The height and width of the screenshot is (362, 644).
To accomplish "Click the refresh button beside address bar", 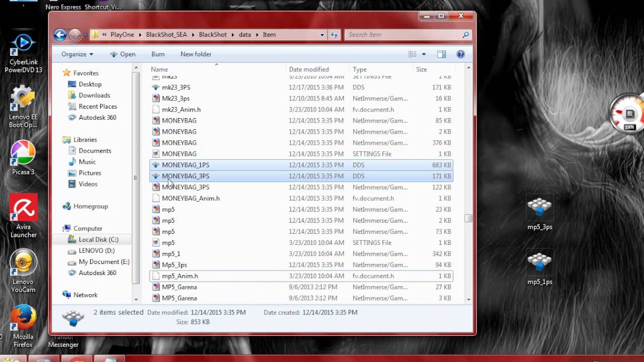I will [x=334, y=35].
